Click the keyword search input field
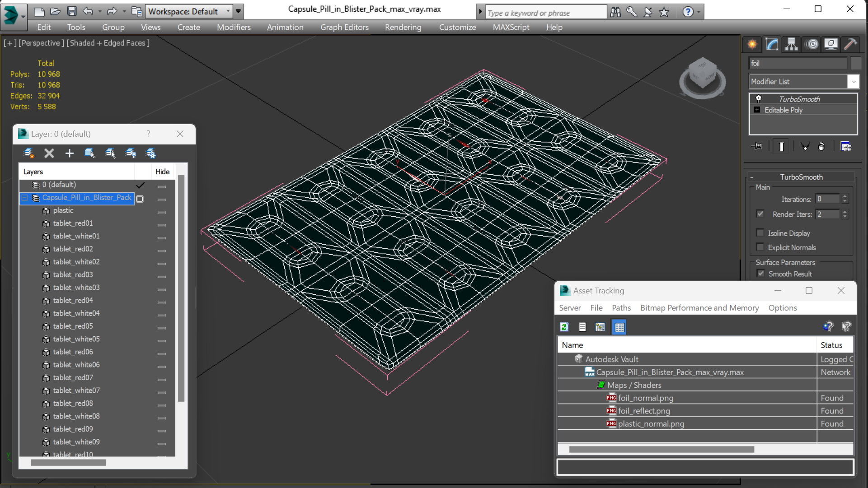This screenshot has width=868, height=488. (546, 13)
